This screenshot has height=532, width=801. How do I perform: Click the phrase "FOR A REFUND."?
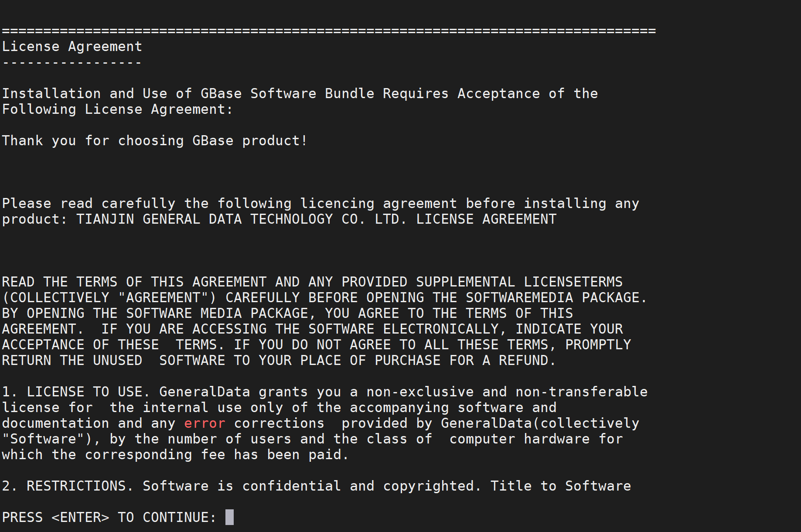[x=503, y=361]
